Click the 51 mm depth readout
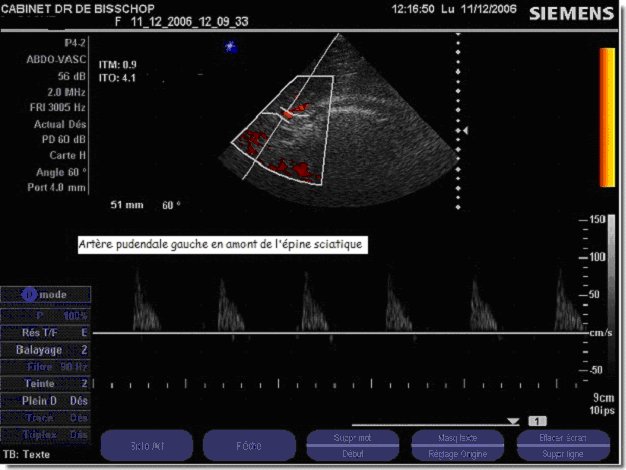Image resolution: width=626 pixels, height=470 pixels. [x=127, y=205]
